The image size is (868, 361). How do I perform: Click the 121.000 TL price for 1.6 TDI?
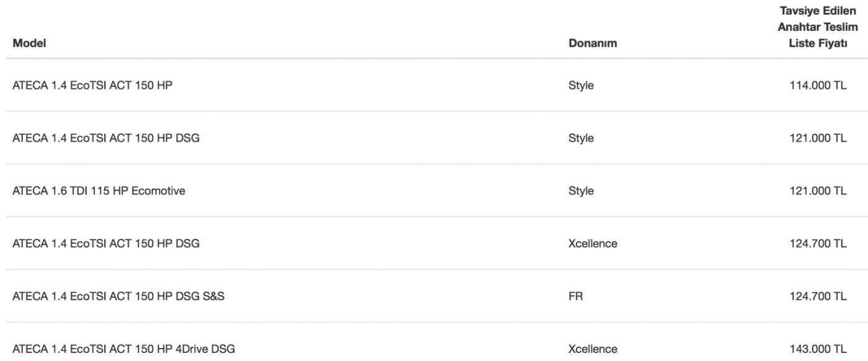coord(818,191)
